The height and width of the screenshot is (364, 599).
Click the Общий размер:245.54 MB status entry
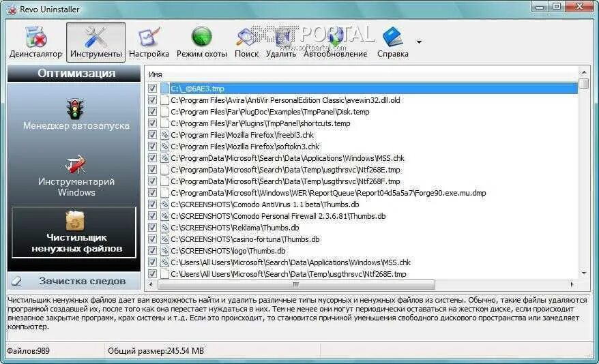click(x=156, y=350)
